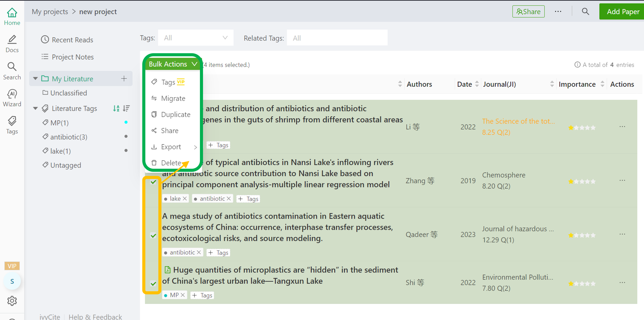644x320 pixels.
Task: Sort by the Importance column
Action: [x=602, y=84]
